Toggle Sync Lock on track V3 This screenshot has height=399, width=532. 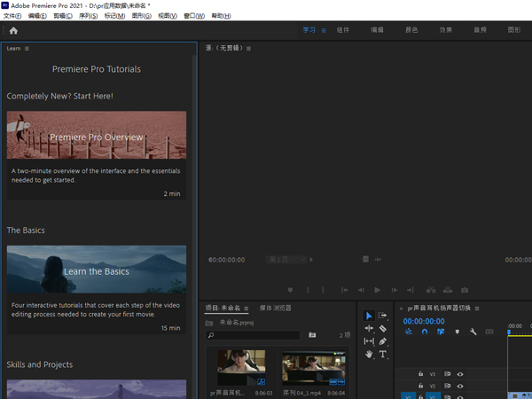pos(447,374)
